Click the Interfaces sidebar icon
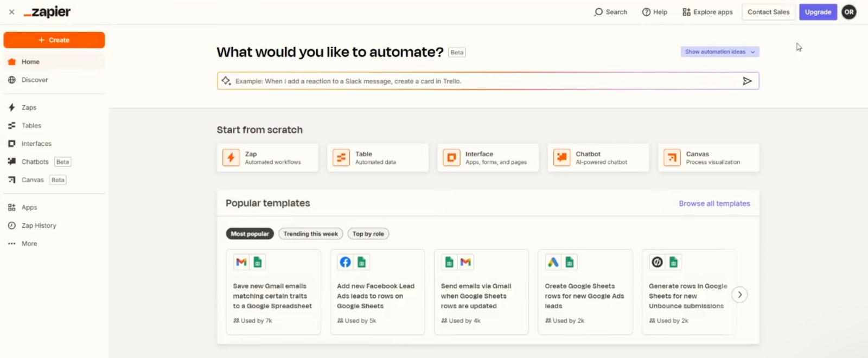Screen dimensions: 868x358 12,144
